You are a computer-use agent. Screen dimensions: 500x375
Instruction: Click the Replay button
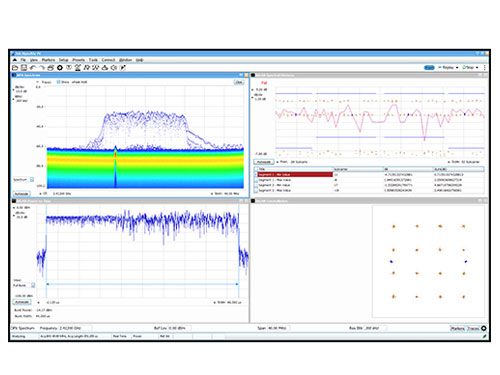(x=446, y=68)
